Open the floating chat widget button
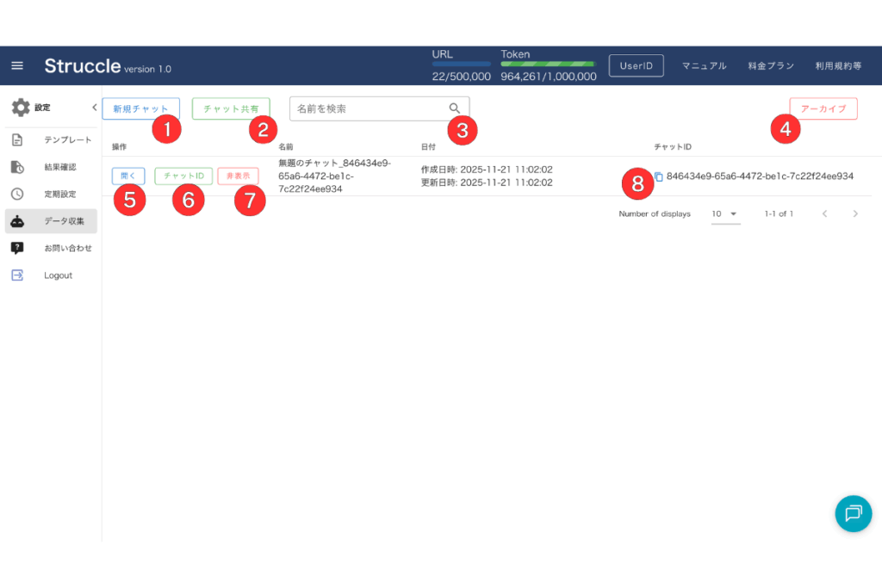Viewport: 882px width, 588px height. tap(853, 513)
